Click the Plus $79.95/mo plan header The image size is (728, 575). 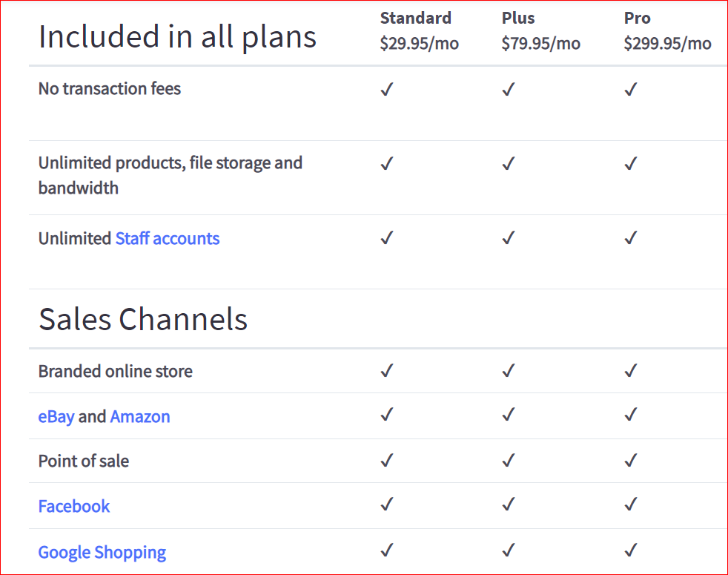click(x=540, y=30)
